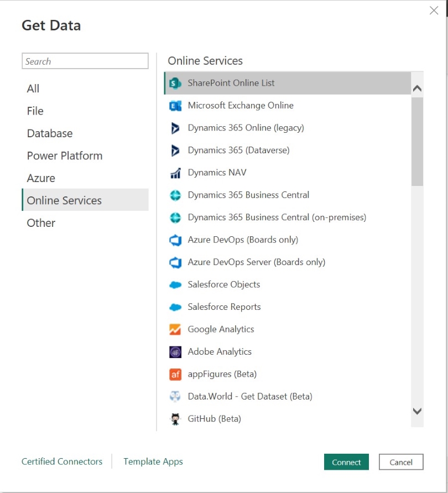
Task: Click inside the Search field
Action: [x=85, y=61]
